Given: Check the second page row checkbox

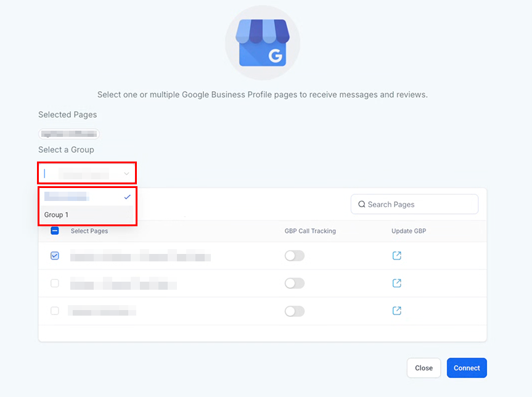Looking at the screenshot, I should [55, 283].
